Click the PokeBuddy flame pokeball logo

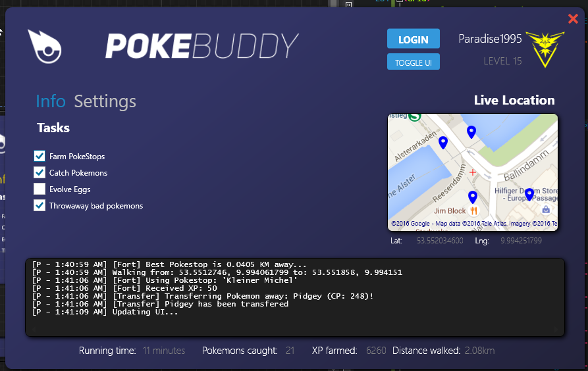45,47
